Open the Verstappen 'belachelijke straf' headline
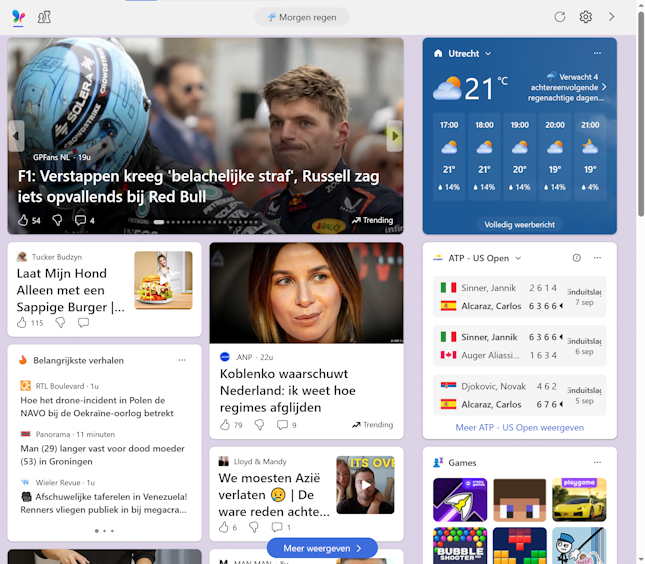Screen dimensions: 645x564 click(198, 186)
